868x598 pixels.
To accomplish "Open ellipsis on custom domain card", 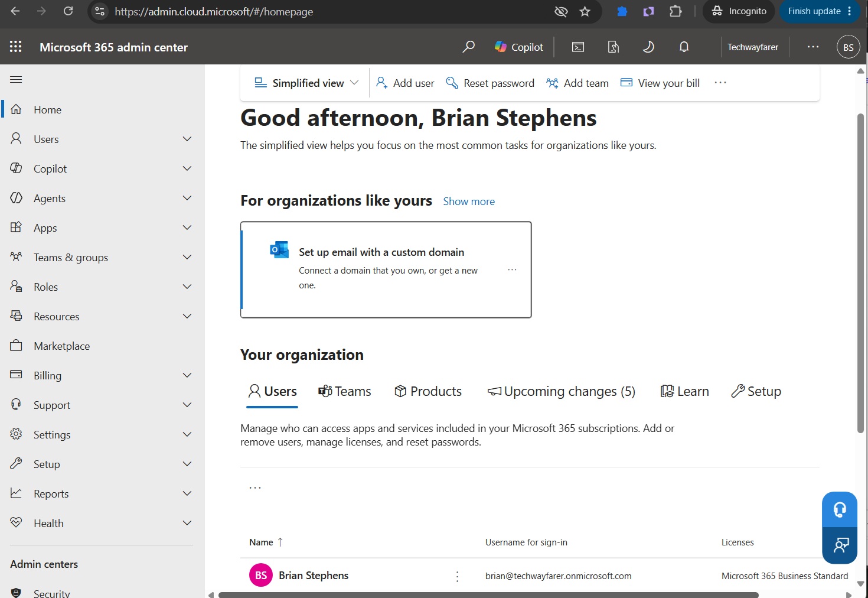I will [x=512, y=269].
